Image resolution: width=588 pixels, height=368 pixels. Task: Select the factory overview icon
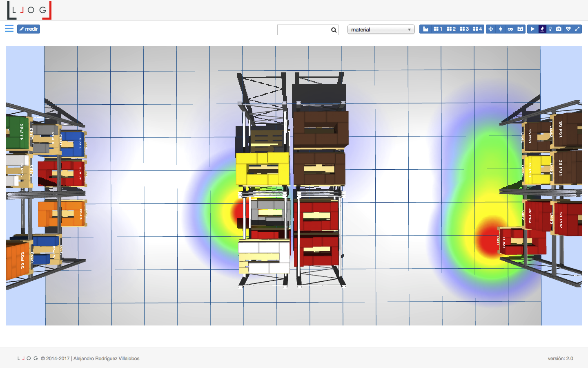point(425,29)
